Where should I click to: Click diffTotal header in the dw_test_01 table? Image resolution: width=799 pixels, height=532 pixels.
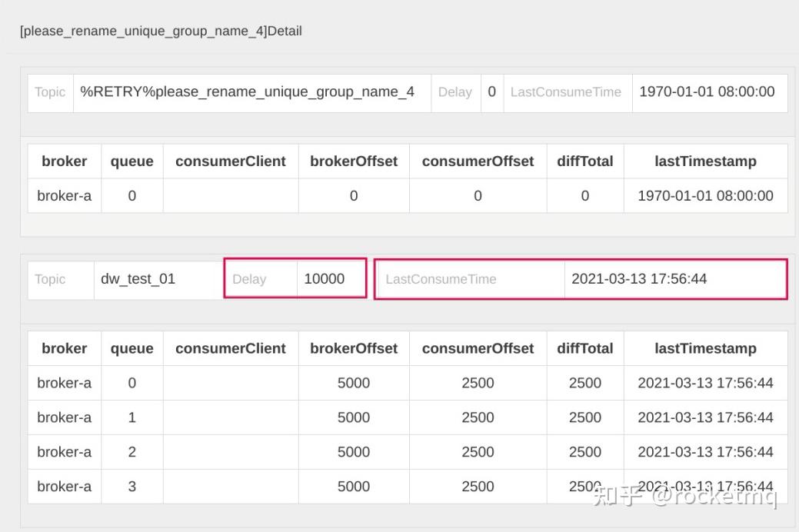[x=585, y=348]
